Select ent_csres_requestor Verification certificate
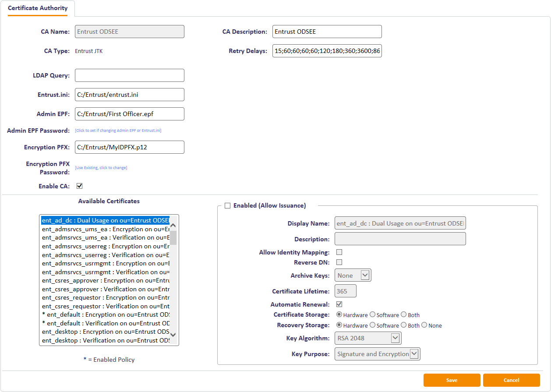The image size is (551, 392). pos(106,306)
